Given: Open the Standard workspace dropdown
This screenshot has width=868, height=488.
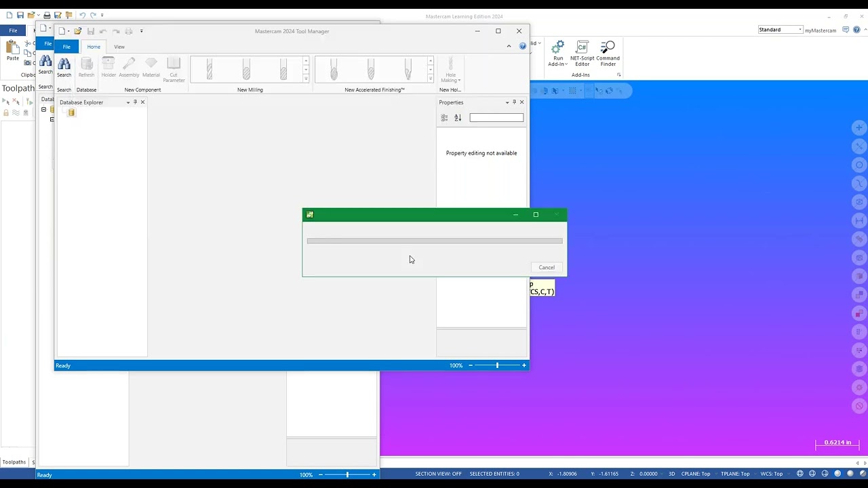Looking at the screenshot, I should (x=781, y=30).
